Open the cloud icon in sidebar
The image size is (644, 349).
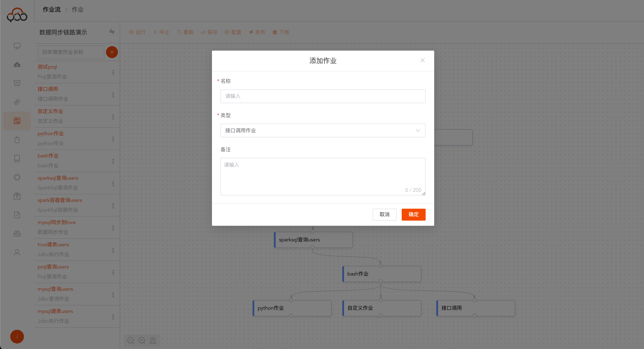click(17, 65)
